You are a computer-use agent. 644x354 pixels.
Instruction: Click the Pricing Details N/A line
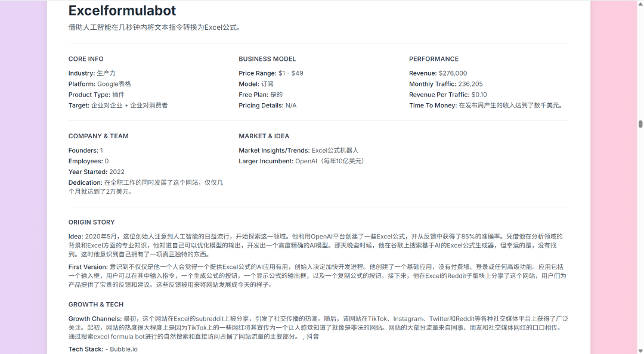click(267, 105)
